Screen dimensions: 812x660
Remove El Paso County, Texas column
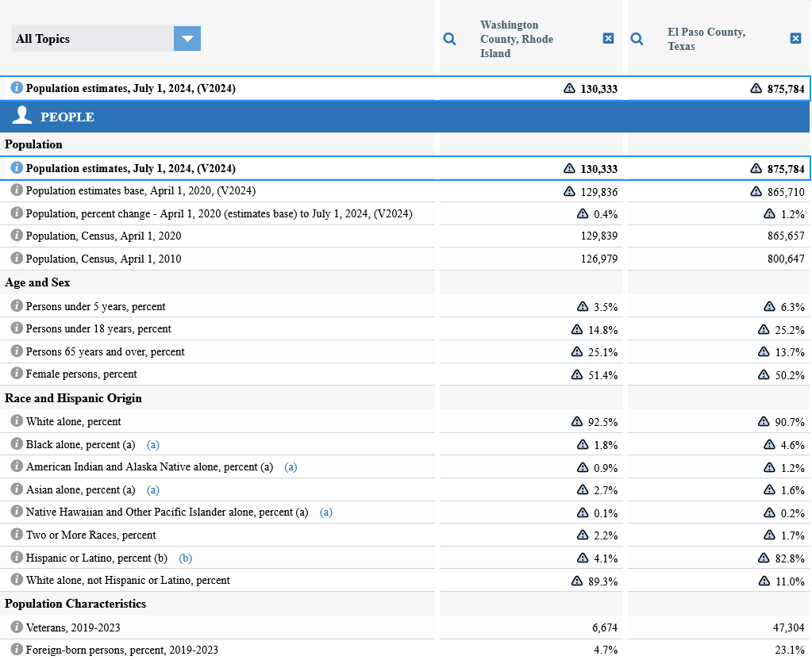pos(796,38)
